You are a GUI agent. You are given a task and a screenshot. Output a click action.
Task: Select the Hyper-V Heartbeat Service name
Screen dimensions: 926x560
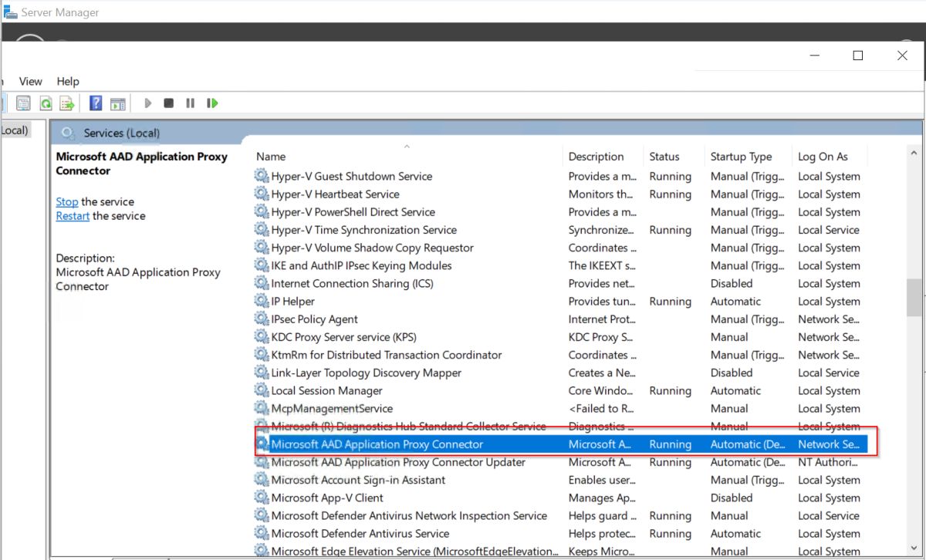point(335,194)
